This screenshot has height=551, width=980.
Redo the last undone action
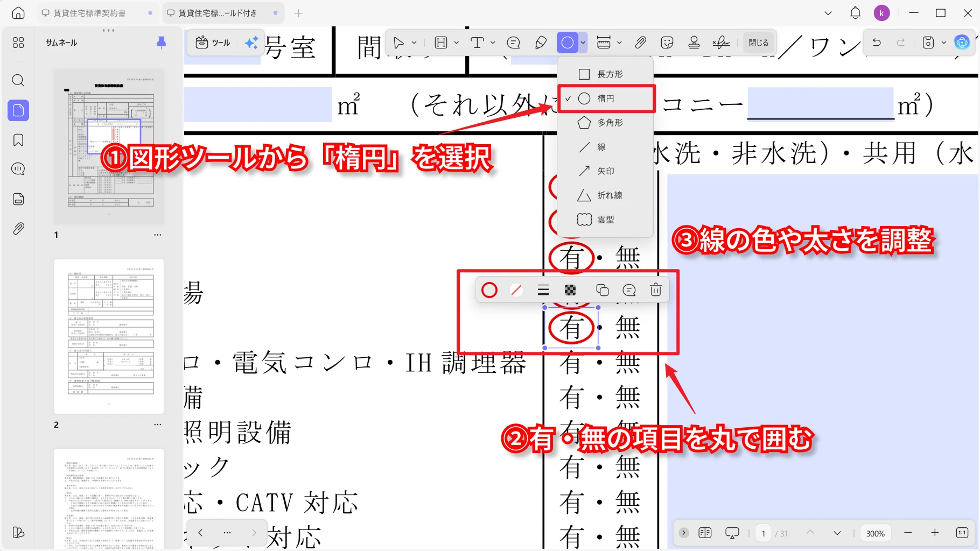point(900,42)
